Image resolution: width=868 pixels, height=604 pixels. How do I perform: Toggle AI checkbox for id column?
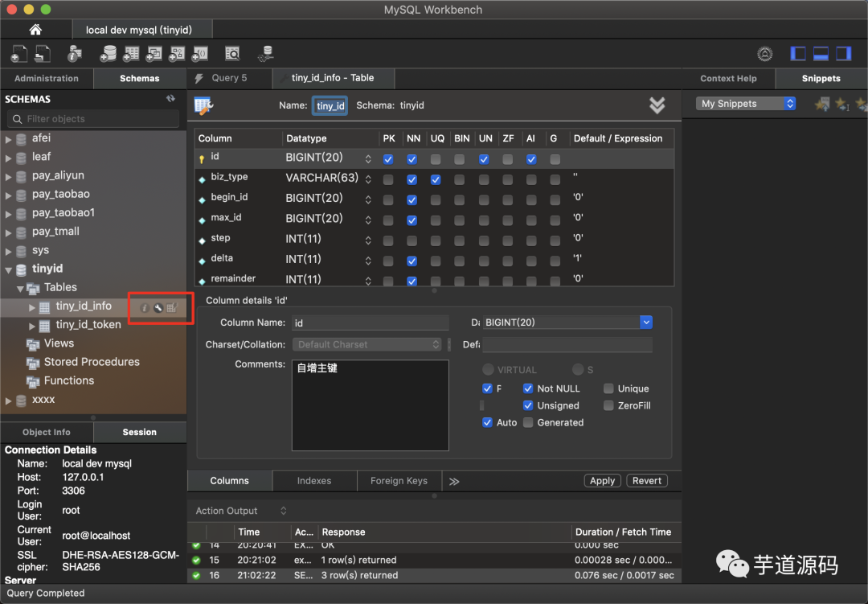531,159
